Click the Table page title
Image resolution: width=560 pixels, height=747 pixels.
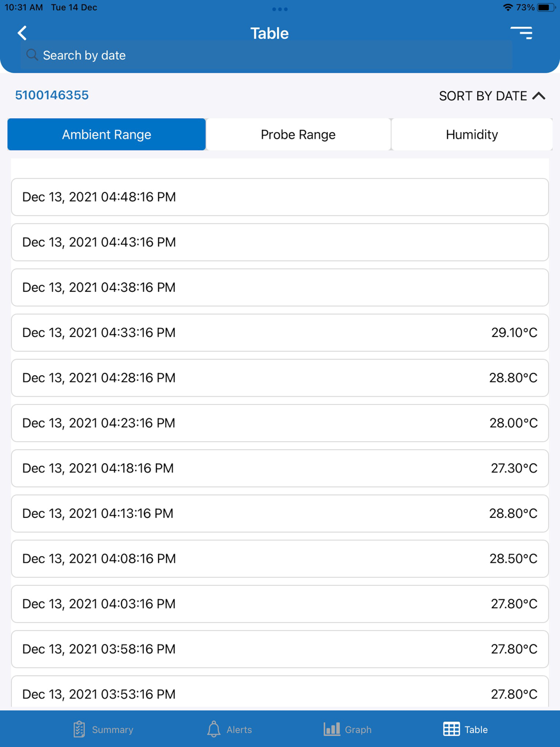pos(269,33)
